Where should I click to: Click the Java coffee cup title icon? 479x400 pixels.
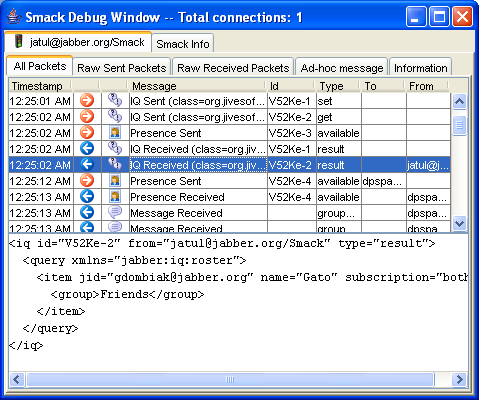[14, 17]
